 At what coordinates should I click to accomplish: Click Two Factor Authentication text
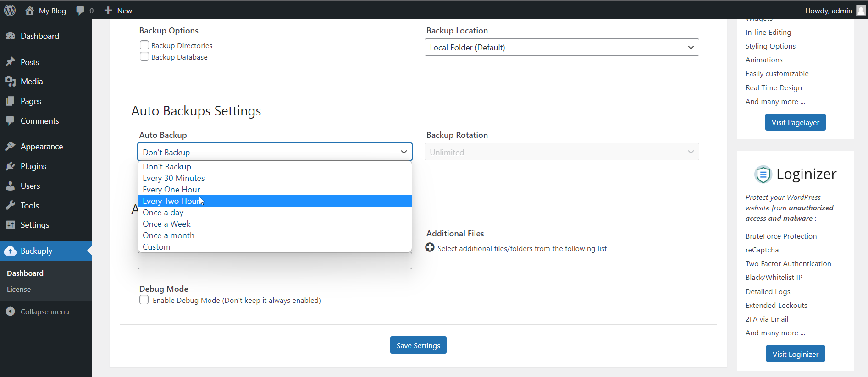pyautogui.click(x=788, y=263)
